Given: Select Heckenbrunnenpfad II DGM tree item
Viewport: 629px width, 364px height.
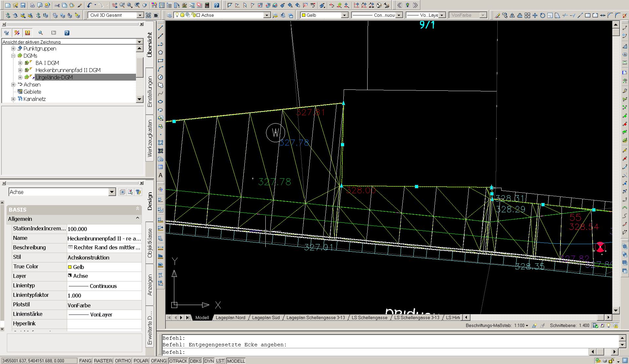Looking at the screenshot, I should [68, 70].
